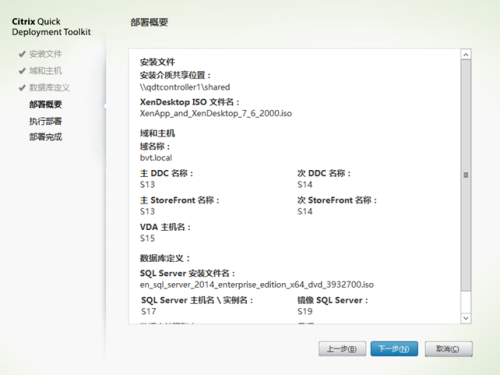Viewport: 500px width, 375px height.
Task: Select the 安装文件 step in sidebar
Action: (x=46, y=54)
